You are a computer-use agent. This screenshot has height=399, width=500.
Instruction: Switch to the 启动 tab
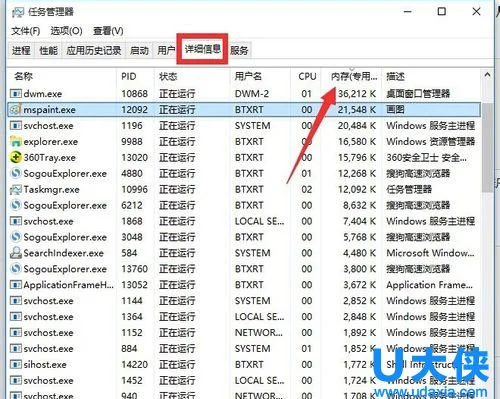(x=139, y=51)
